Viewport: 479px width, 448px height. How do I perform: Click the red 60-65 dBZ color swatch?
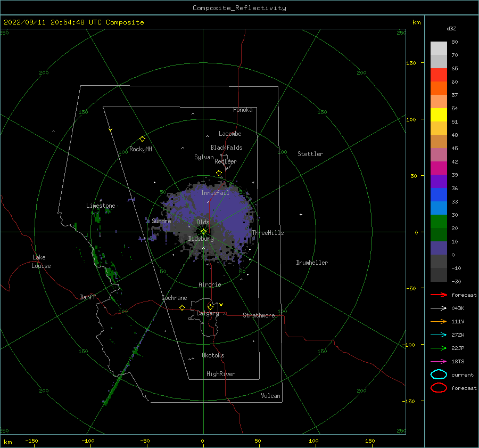point(439,75)
